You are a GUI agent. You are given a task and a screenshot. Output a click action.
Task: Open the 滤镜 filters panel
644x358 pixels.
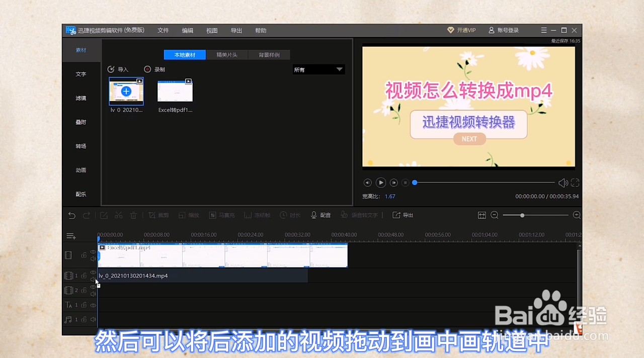click(80, 98)
